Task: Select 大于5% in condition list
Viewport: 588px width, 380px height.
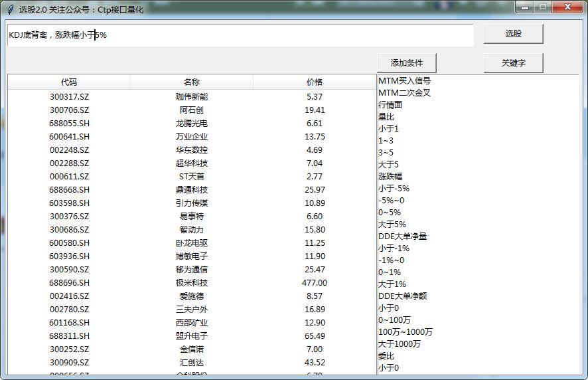Action: pyautogui.click(x=392, y=225)
